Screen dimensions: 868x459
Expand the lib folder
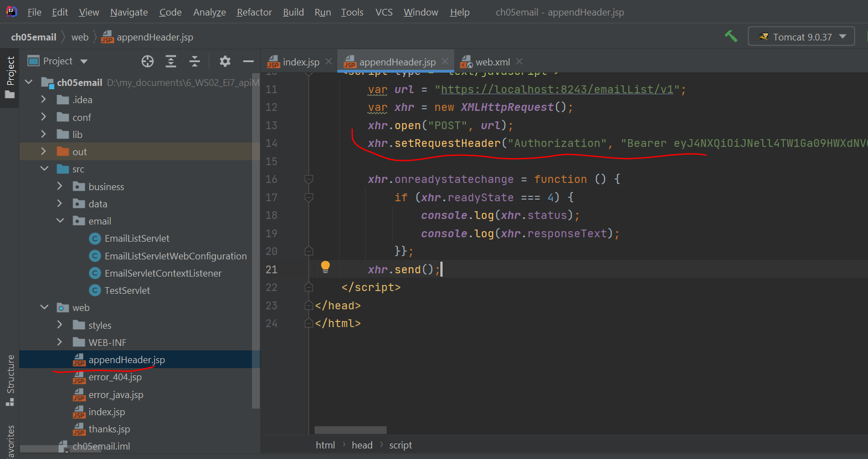(x=44, y=134)
